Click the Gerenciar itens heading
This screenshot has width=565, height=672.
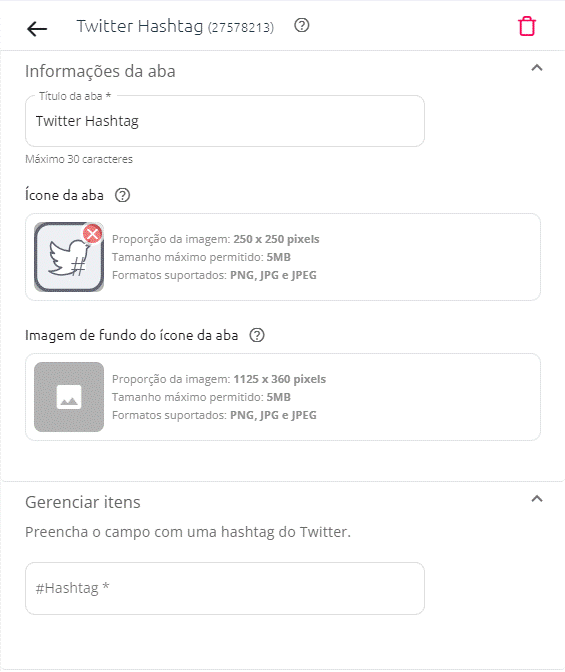click(x=83, y=502)
